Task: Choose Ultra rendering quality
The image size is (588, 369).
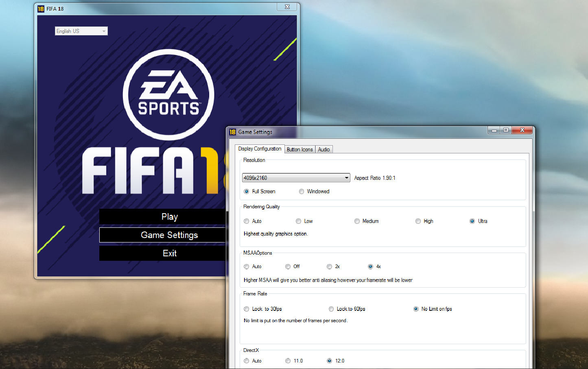Action: (x=472, y=221)
